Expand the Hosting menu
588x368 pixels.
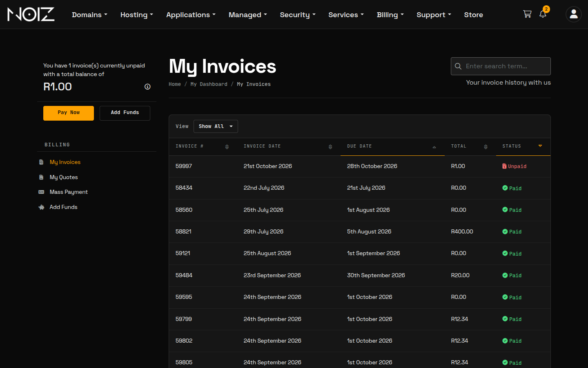click(x=137, y=15)
